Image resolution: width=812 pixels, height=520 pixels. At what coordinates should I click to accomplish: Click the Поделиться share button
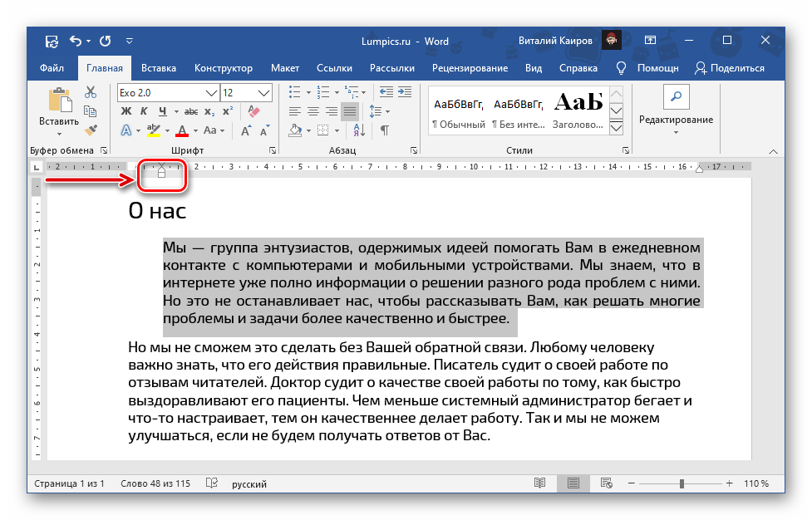click(x=730, y=68)
